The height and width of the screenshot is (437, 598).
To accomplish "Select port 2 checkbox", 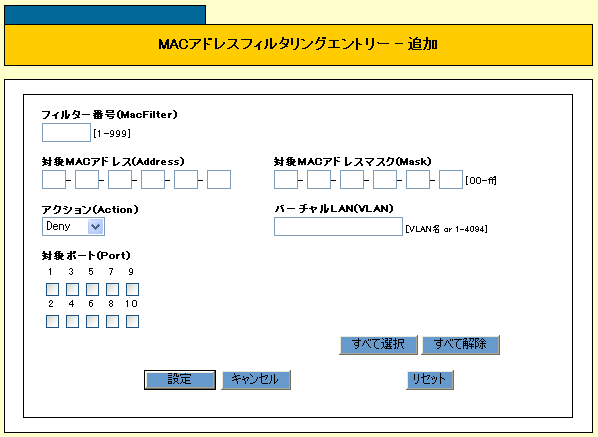I will 52,321.
